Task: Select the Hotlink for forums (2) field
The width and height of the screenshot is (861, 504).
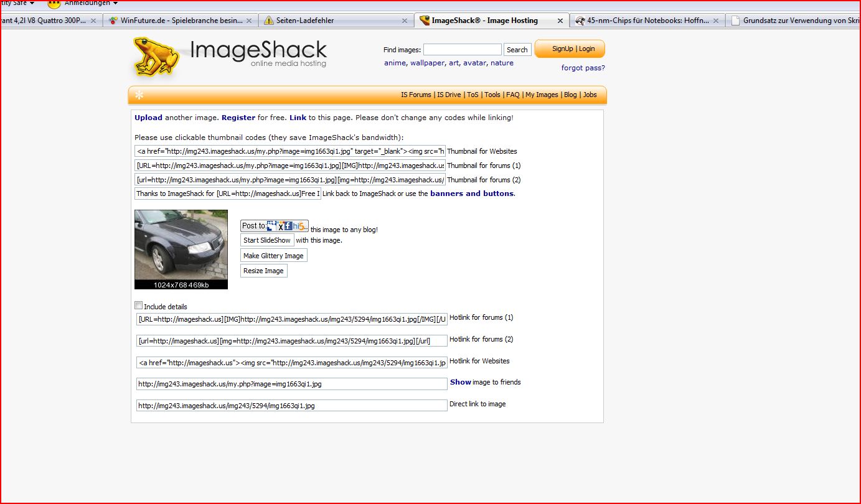Action: click(292, 341)
